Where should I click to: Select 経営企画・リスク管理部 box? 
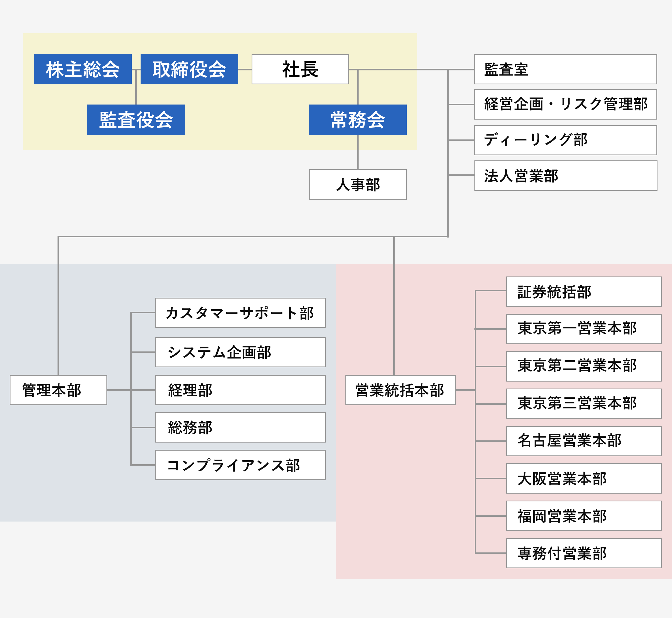(565, 104)
